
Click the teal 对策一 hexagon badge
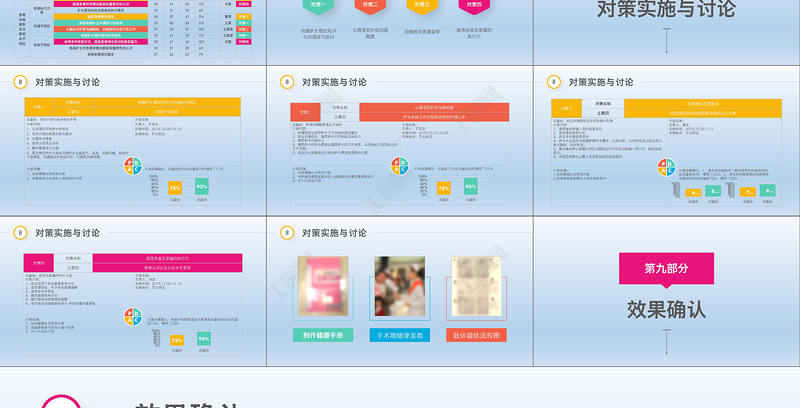click(317, 6)
